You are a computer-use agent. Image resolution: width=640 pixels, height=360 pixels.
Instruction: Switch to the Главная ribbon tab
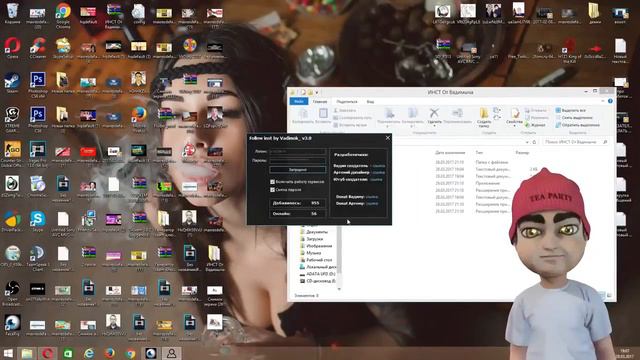(x=320, y=101)
